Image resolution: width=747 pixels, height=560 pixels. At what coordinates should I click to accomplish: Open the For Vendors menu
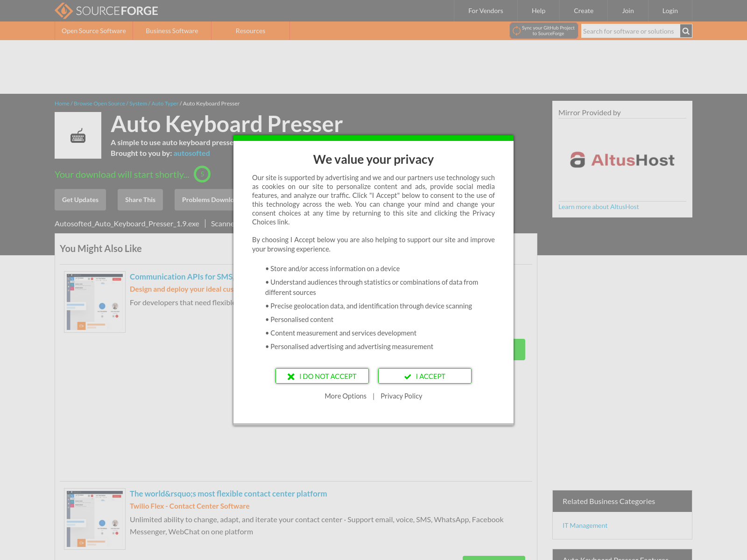(x=486, y=11)
